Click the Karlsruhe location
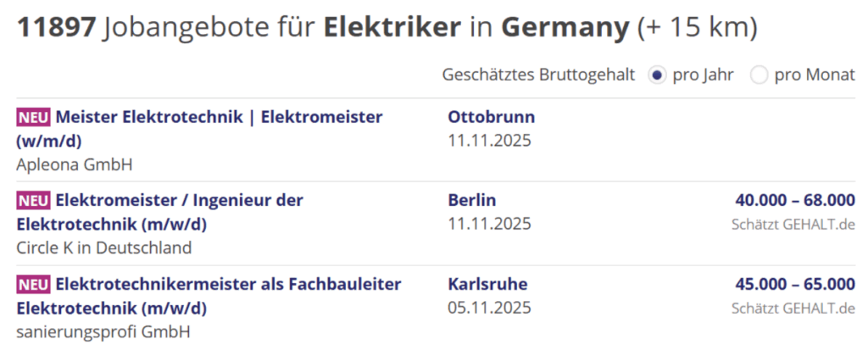Viewport: 868px width, 345px height. pos(487,284)
